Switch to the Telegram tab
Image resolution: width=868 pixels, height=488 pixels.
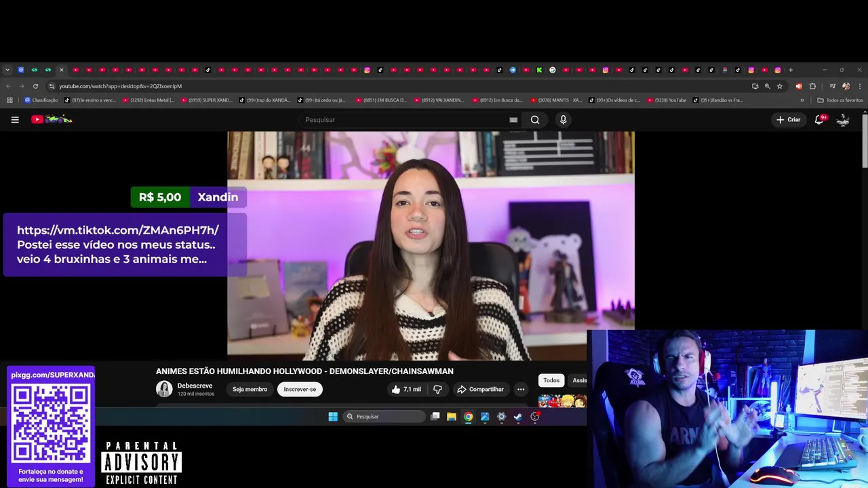click(x=513, y=70)
